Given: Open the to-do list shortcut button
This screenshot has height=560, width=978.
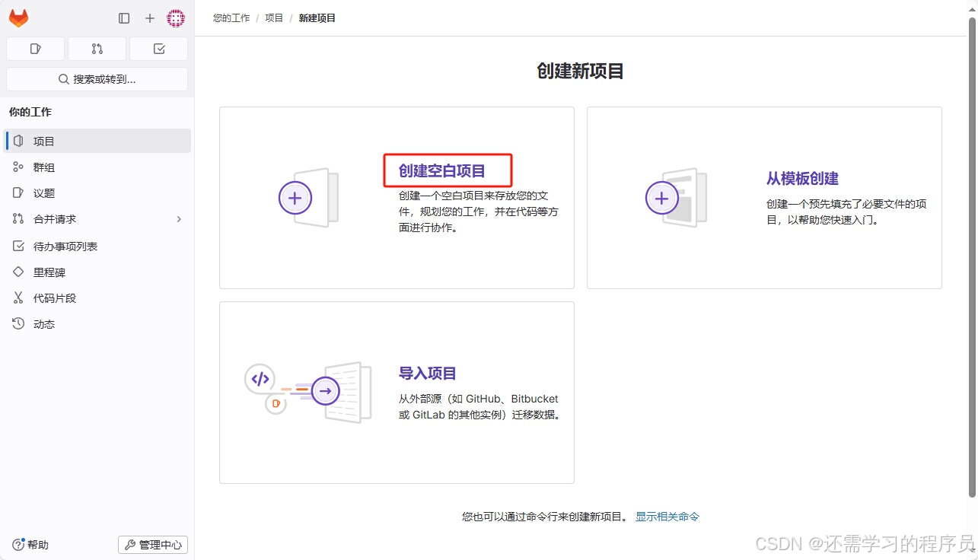Looking at the screenshot, I should [159, 49].
